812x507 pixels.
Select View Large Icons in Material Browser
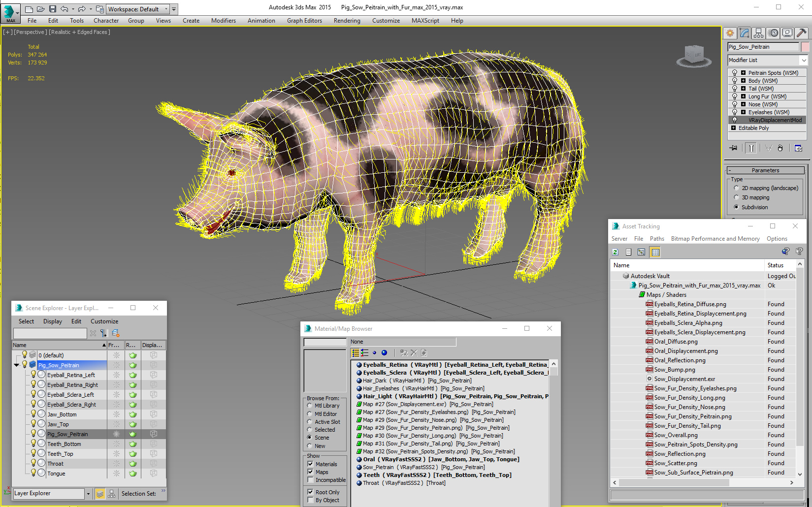[x=384, y=352]
